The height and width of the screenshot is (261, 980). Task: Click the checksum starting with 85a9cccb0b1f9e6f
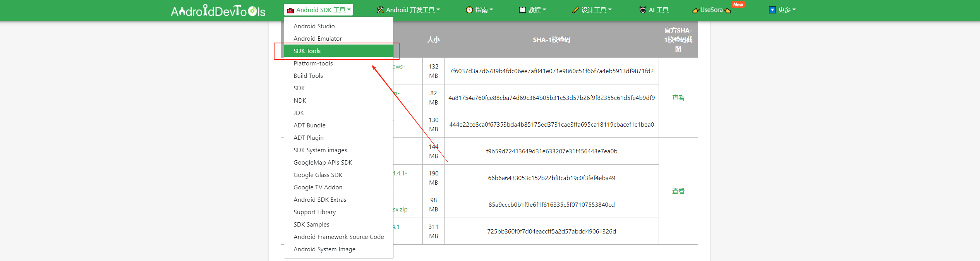[551, 204]
